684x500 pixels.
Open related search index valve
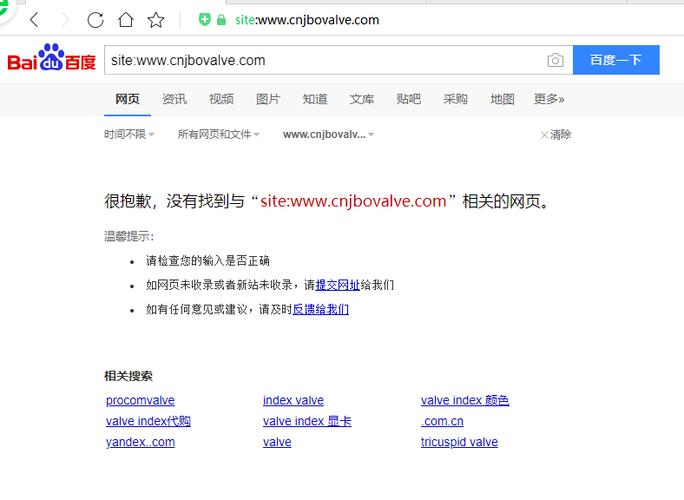click(x=293, y=400)
